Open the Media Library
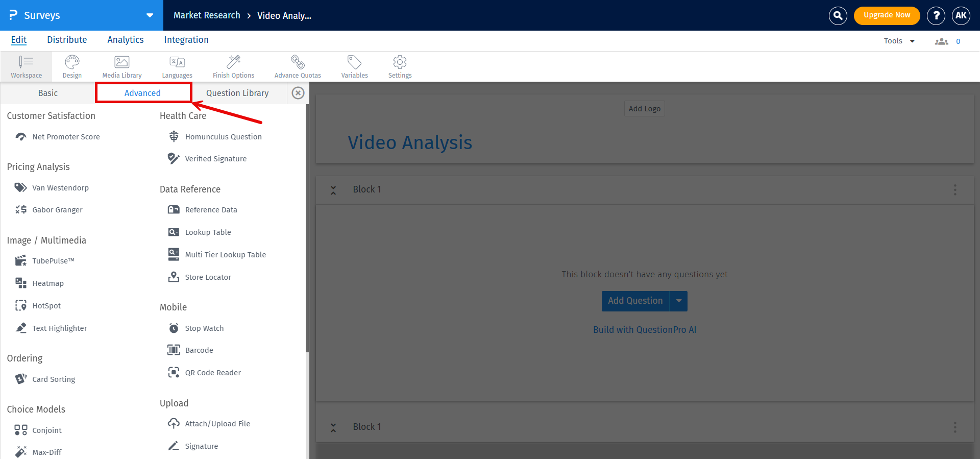The width and height of the screenshot is (980, 459). pos(122,66)
